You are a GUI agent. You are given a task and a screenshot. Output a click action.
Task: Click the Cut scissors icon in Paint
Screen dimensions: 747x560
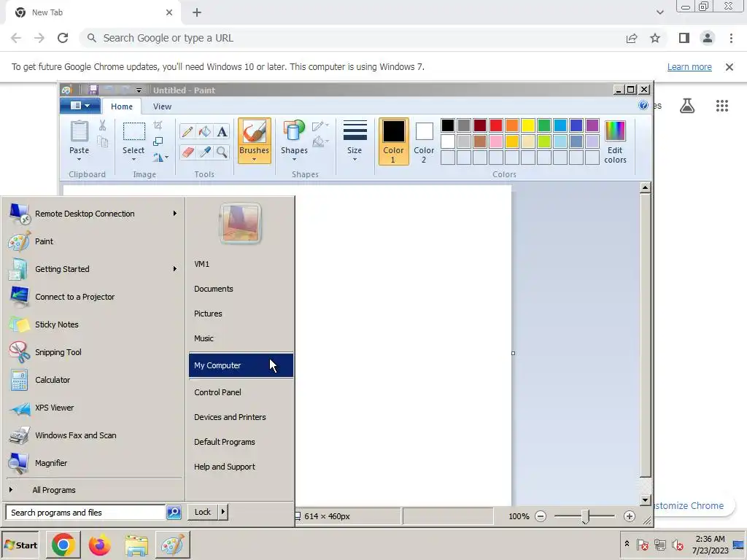[x=102, y=125]
